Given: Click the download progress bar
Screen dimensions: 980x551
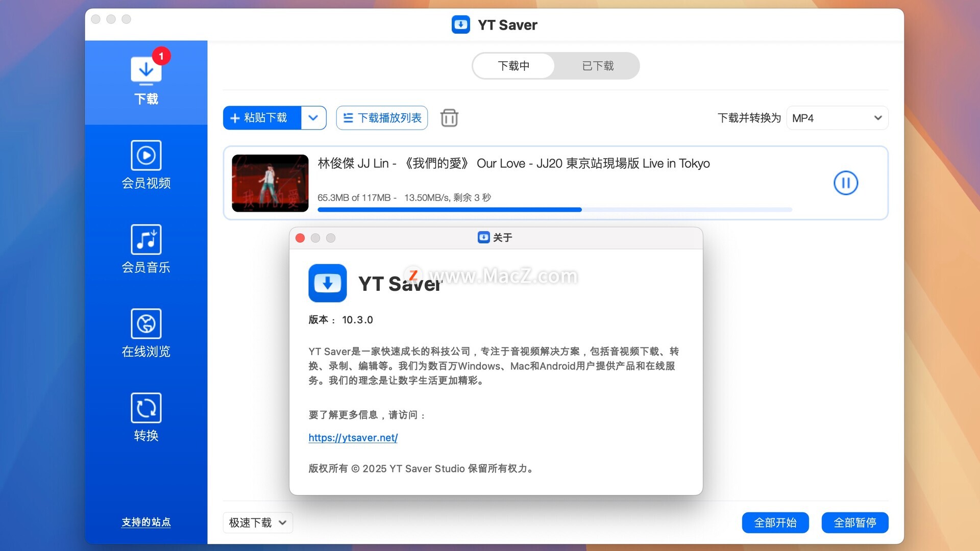Looking at the screenshot, I should tap(555, 210).
